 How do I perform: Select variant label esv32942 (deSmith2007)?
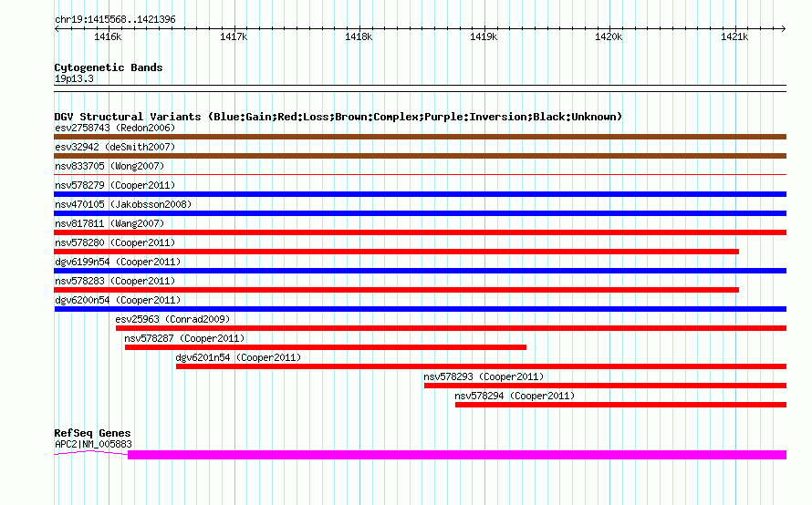tap(115, 147)
